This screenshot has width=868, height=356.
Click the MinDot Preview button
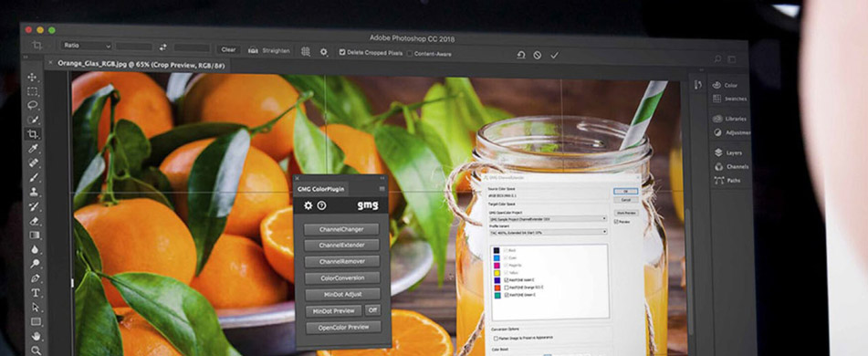333,311
